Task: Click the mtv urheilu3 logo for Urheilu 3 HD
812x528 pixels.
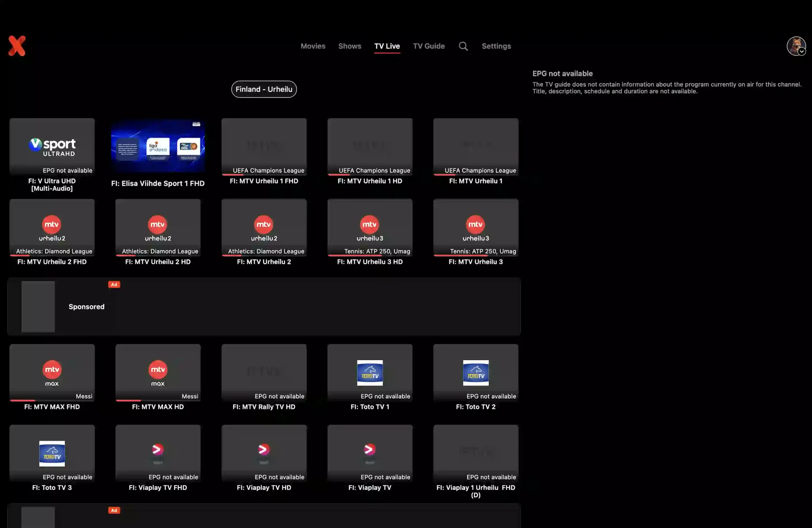Action: point(370,228)
